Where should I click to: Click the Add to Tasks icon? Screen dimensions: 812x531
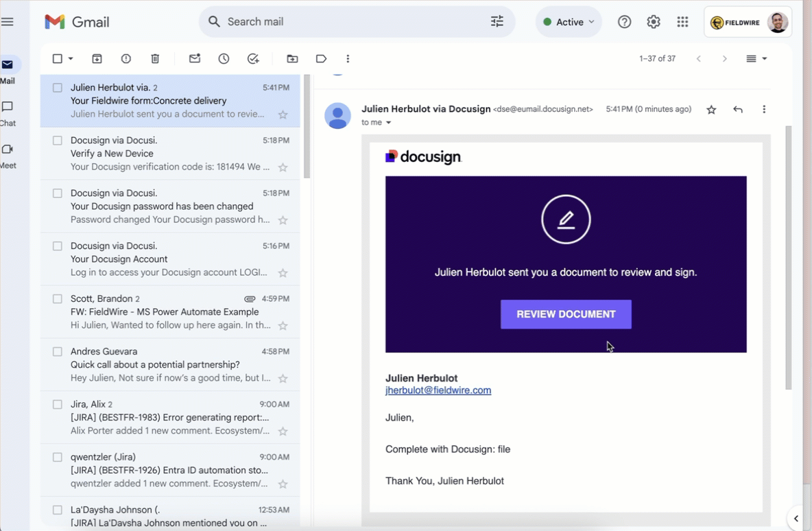[253, 59]
